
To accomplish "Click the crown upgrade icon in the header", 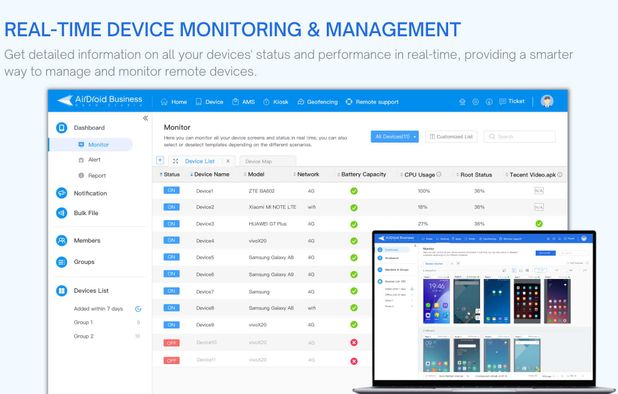I will click(462, 102).
